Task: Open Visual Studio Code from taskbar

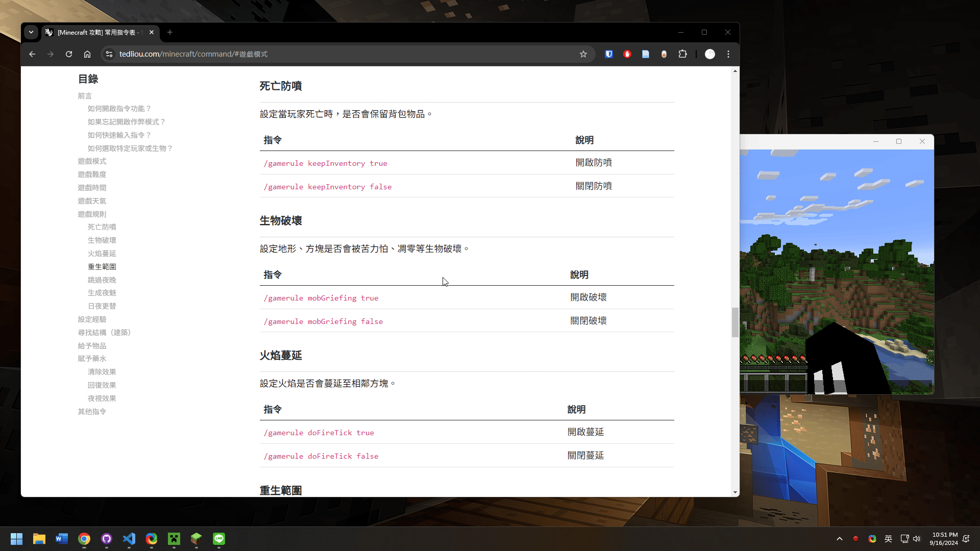Action: [129, 539]
